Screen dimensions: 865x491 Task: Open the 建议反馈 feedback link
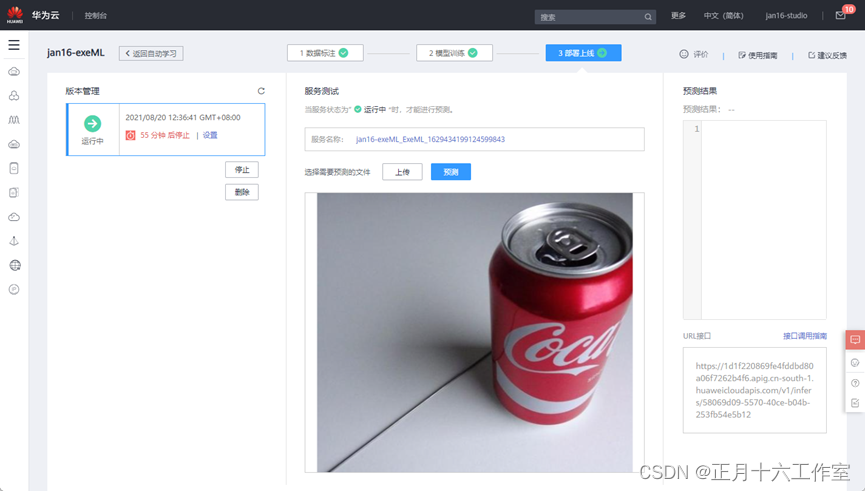point(827,55)
